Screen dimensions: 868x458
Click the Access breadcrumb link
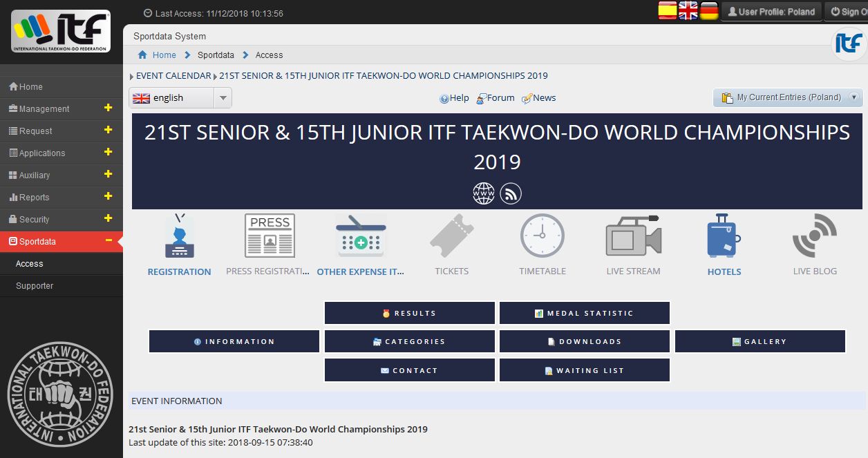coord(270,55)
